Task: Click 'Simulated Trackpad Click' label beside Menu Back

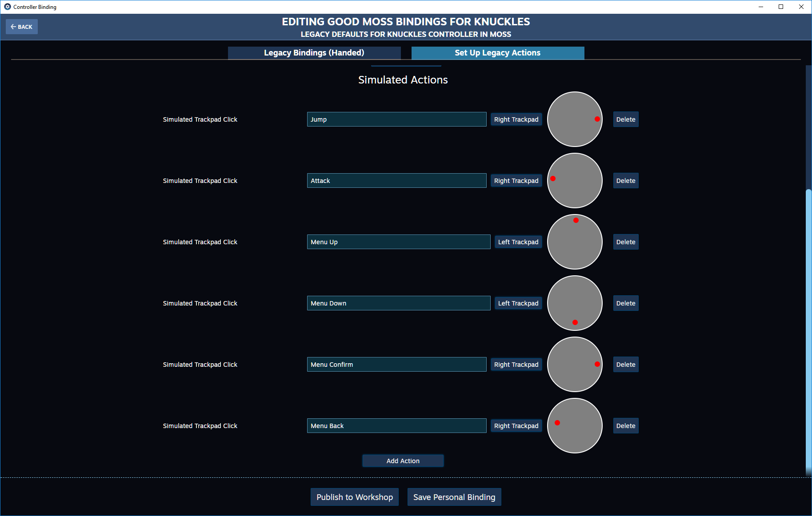Action: 200,426
